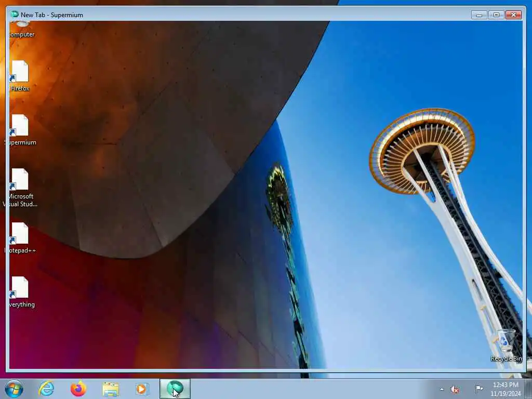Image resolution: width=532 pixels, height=399 pixels.
Task: Launch Firefox from the taskbar
Action: [x=78, y=389]
